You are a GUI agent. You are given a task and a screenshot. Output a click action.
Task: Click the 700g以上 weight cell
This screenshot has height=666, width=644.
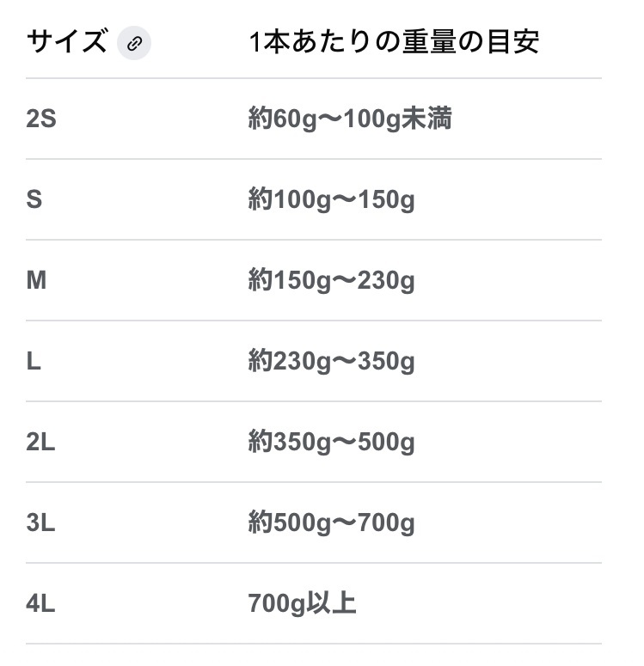[302, 604]
